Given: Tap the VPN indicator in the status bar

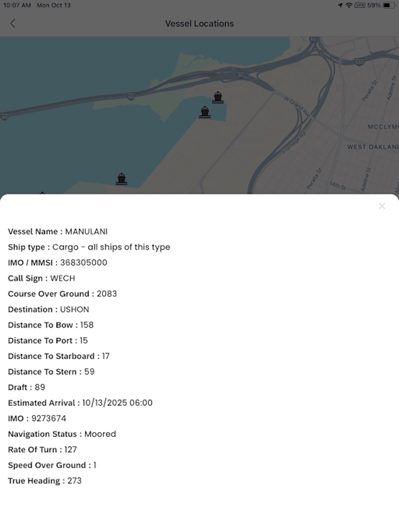Looking at the screenshot, I should 359,5.
